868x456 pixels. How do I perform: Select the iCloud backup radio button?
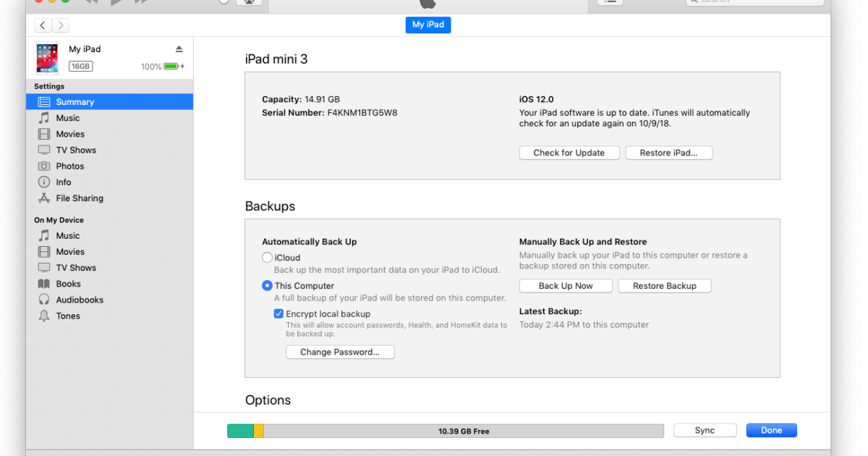coord(268,258)
